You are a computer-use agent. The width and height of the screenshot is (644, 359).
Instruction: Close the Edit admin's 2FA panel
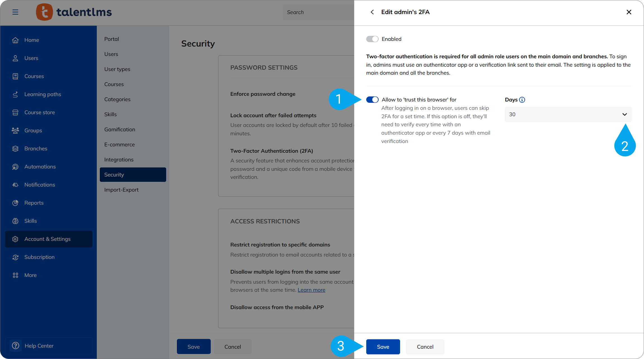629,12
